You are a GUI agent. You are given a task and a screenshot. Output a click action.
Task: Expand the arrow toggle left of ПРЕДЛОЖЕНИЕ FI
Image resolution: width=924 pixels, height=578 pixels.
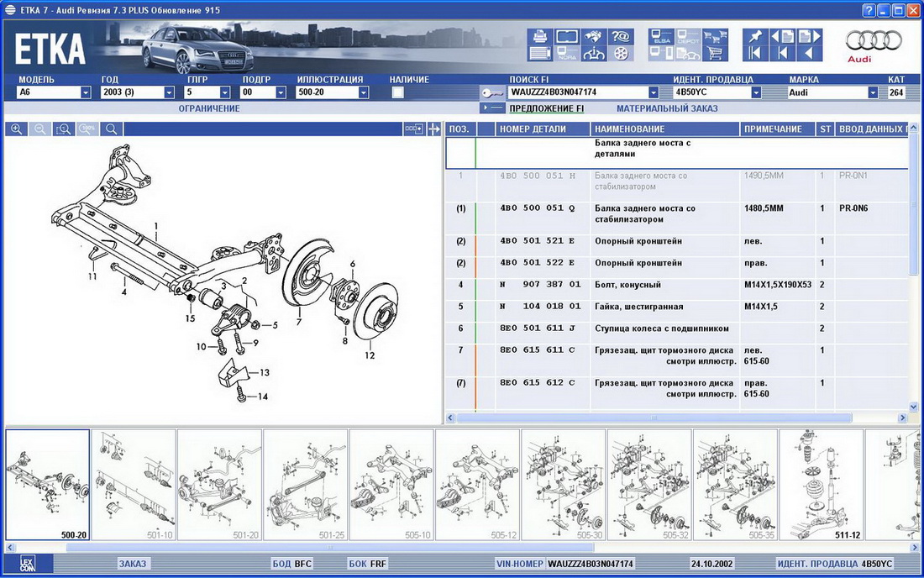tap(492, 108)
